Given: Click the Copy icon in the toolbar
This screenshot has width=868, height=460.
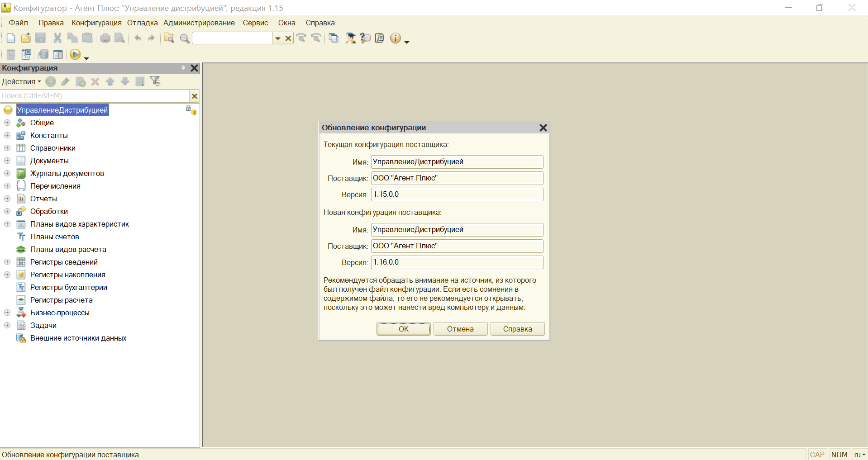Looking at the screenshot, I should coord(72,38).
